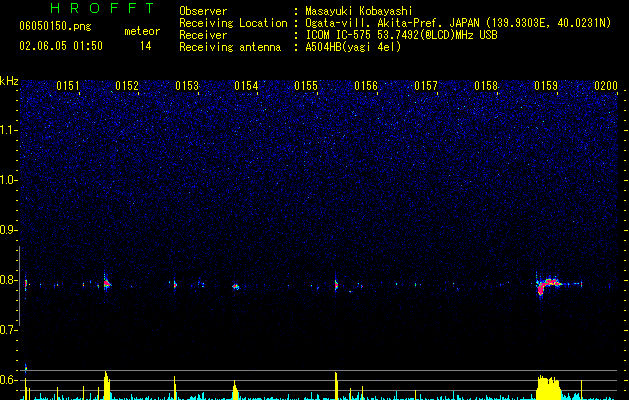Click the Receiving antenna field label
Image resolution: width=629 pixels, height=400 pixels.
pos(230,47)
